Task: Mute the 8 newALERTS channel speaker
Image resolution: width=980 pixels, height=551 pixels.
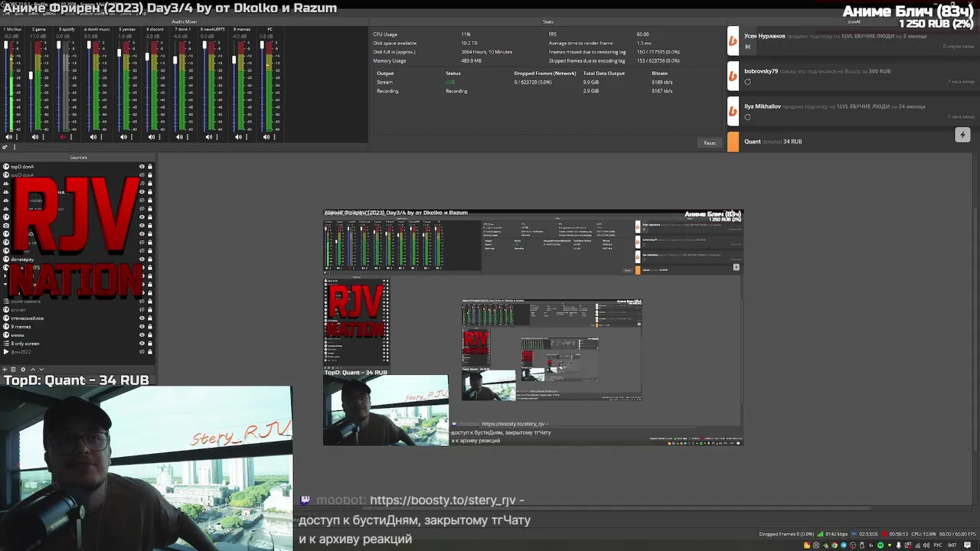Action: click(209, 137)
